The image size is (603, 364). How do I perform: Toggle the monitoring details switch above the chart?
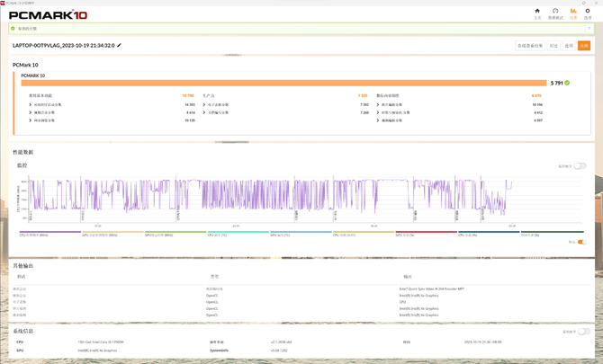click(x=580, y=166)
